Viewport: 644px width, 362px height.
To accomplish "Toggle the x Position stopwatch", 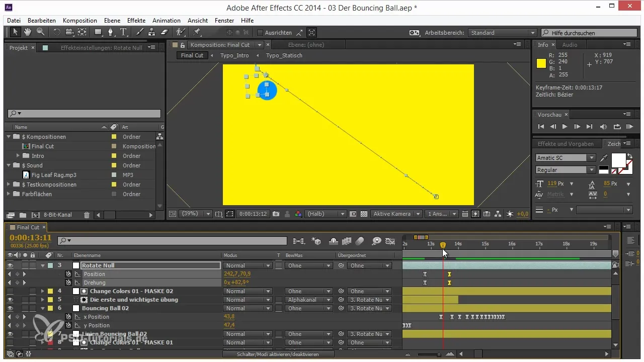I will 69,317.
